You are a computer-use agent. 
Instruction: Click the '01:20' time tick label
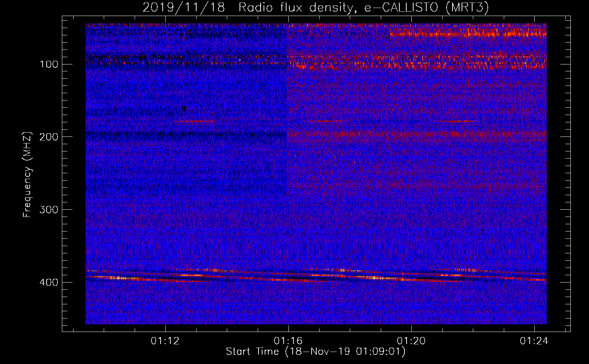coord(411,341)
